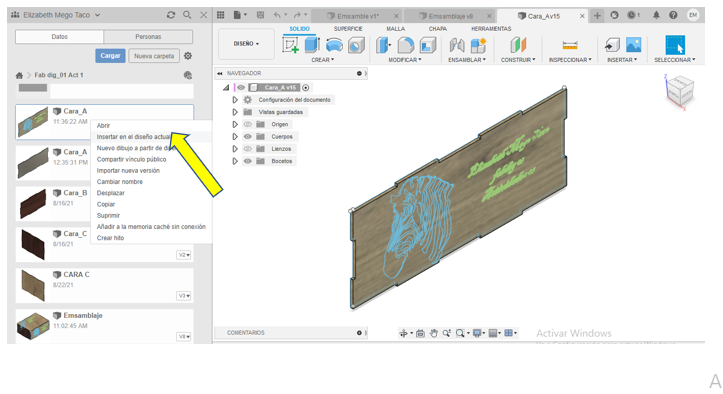Select the Press Pull tool
The width and height of the screenshot is (723, 394).
383,45
